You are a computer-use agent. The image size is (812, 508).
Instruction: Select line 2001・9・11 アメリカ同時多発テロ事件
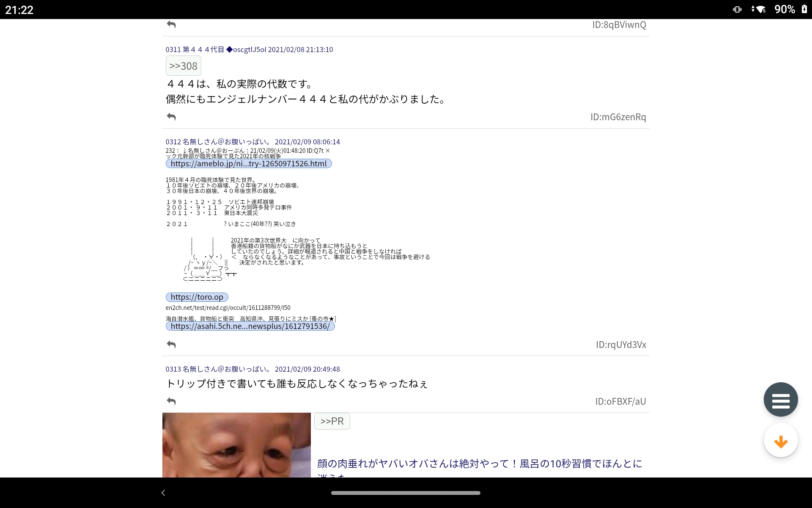point(229,207)
